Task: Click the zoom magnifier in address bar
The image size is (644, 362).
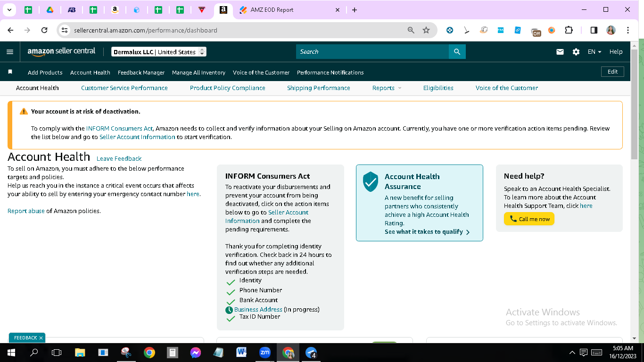Action: tap(411, 30)
